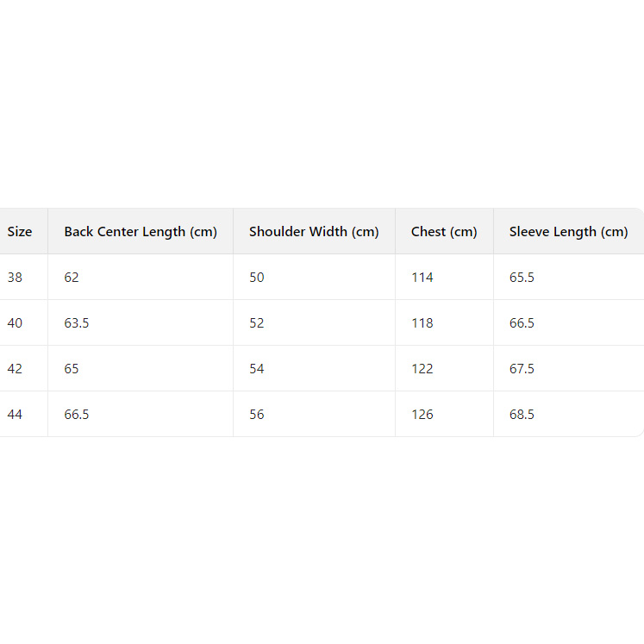
Task: Select shoulder width value 54
Action: click(x=257, y=368)
